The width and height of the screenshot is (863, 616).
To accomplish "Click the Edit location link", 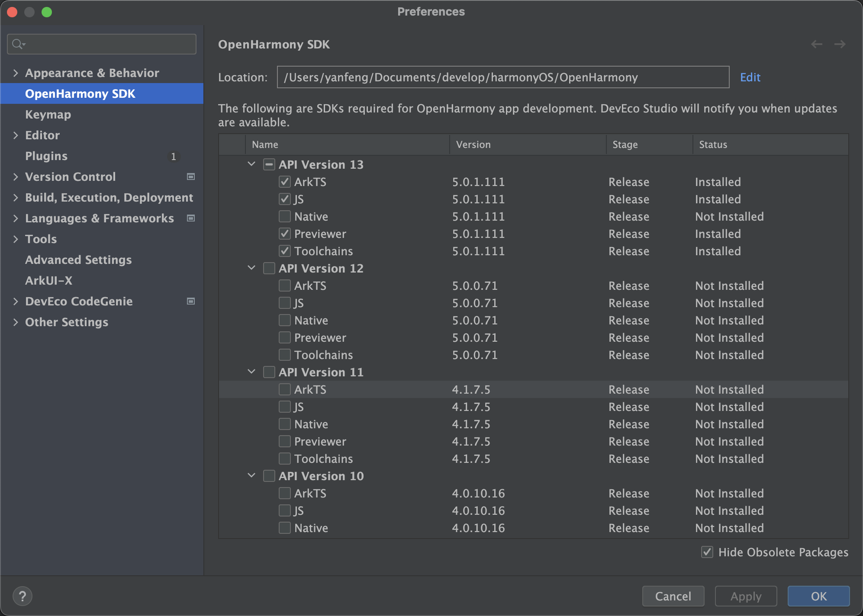I will [x=750, y=77].
